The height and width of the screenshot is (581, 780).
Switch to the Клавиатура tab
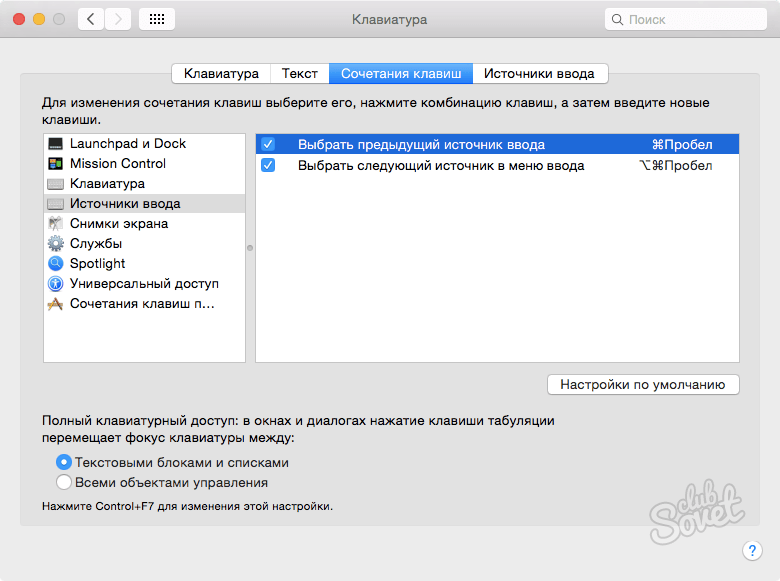point(221,74)
